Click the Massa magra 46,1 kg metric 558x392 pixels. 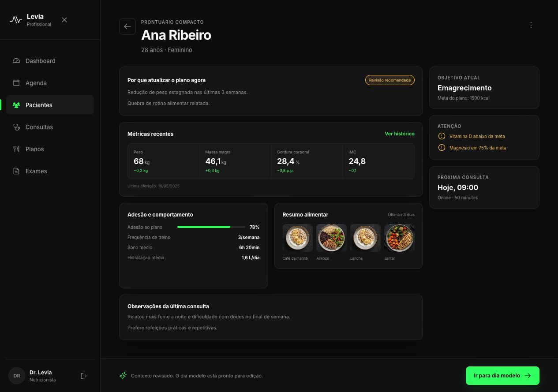pyautogui.click(x=235, y=161)
